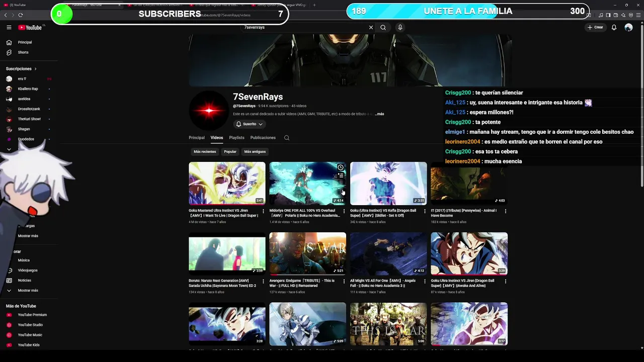
Task: Play All Might VS All For One thumbnail
Action: point(388,253)
